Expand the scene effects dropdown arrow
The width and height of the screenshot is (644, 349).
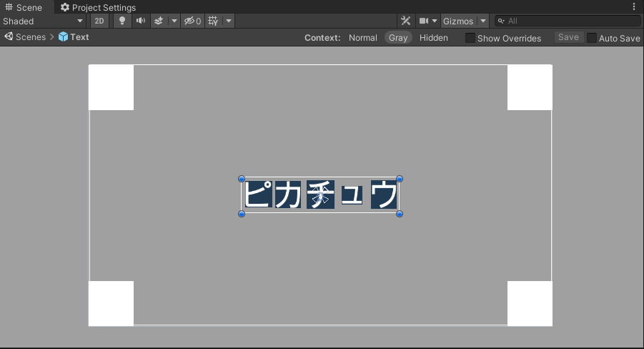click(174, 21)
